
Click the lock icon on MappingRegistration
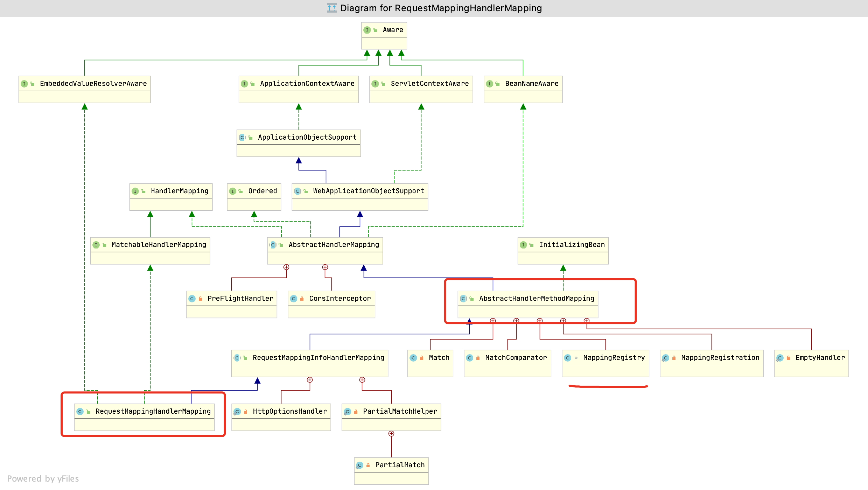[x=674, y=358]
